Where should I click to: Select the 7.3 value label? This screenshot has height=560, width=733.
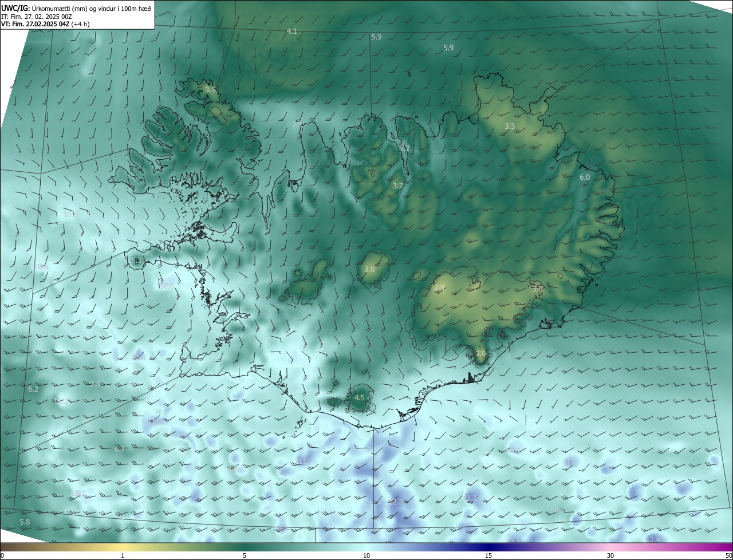[x=96, y=384]
